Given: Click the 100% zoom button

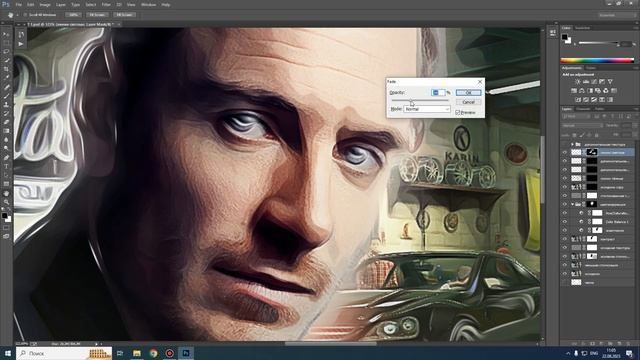Looking at the screenshot, I should (x=73, y=15).
